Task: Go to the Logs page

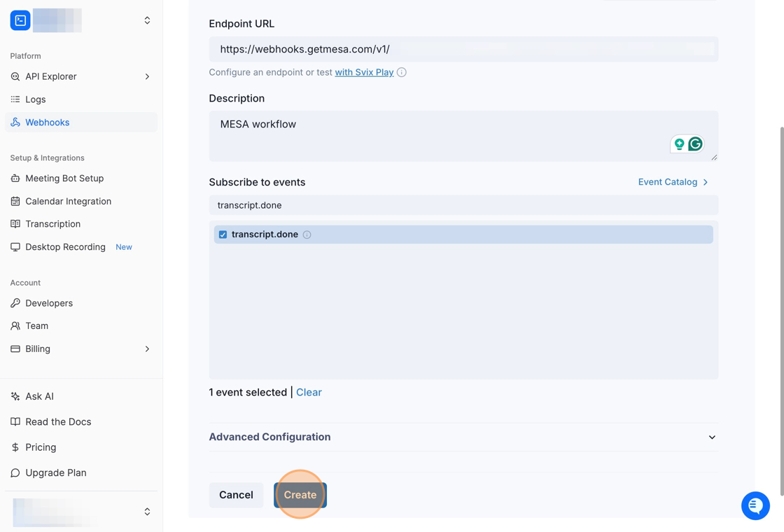Action: point(35,99)
